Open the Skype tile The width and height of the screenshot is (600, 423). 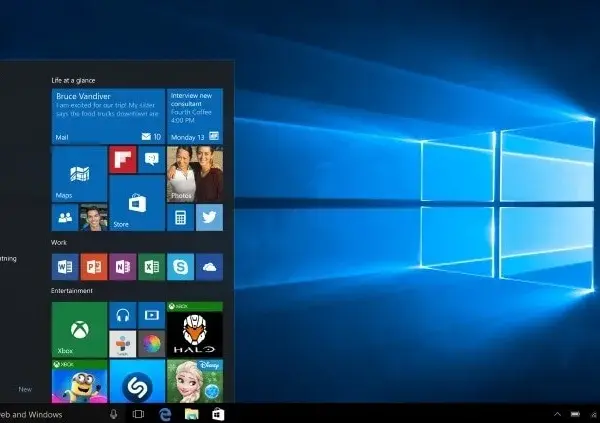coord(180,266)
